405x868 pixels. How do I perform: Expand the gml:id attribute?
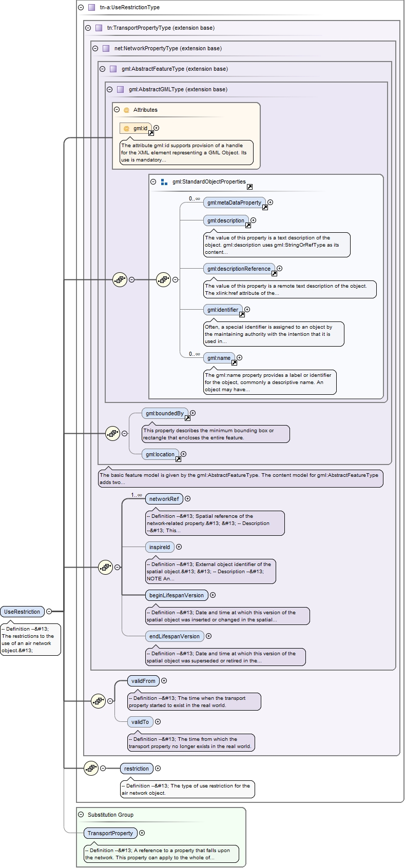tap(157, 128)
